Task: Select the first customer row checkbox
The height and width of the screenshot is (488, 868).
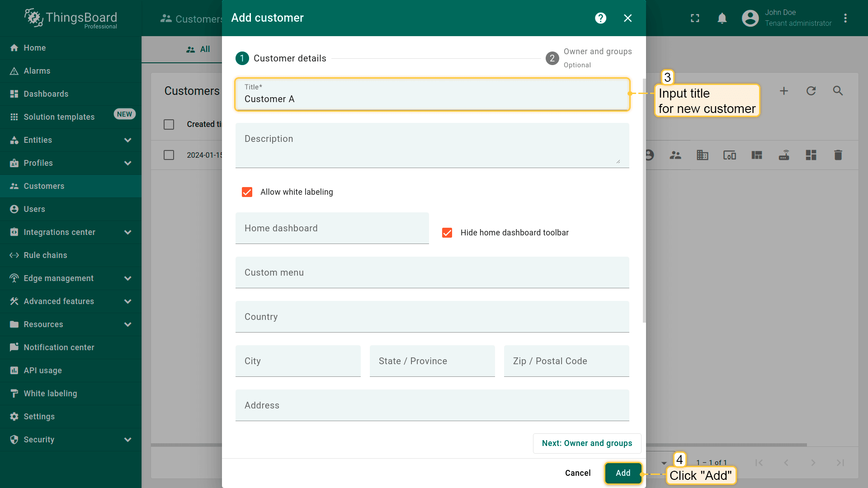Action: (x=169, y=155)
